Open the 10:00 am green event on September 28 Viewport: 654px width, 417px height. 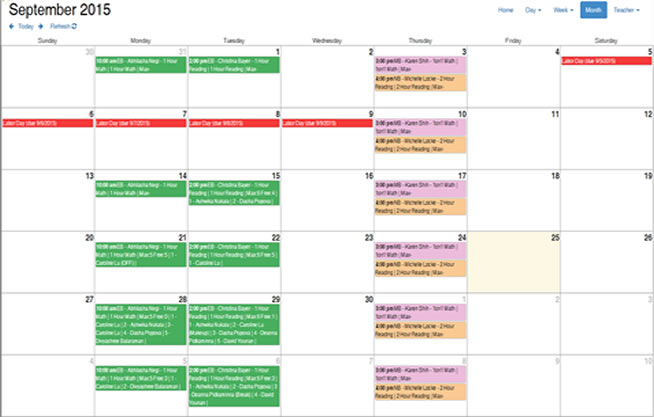[141, 325]
